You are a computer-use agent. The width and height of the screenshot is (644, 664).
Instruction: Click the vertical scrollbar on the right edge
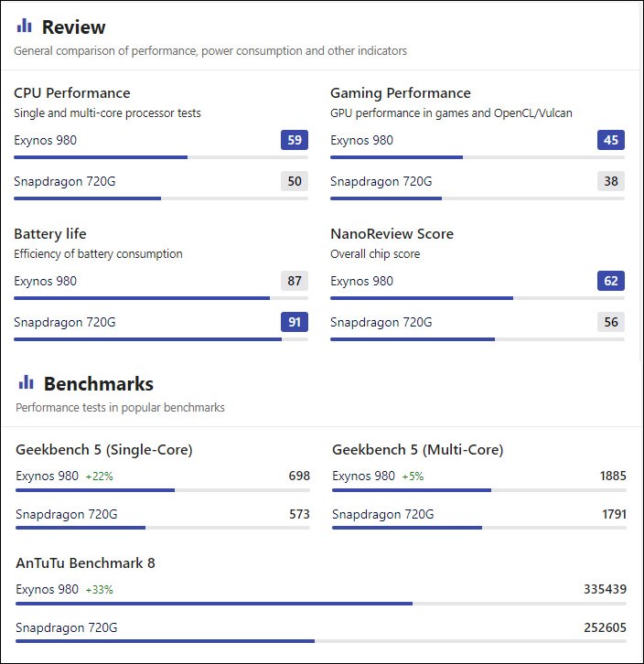click(x=641, y=182)
